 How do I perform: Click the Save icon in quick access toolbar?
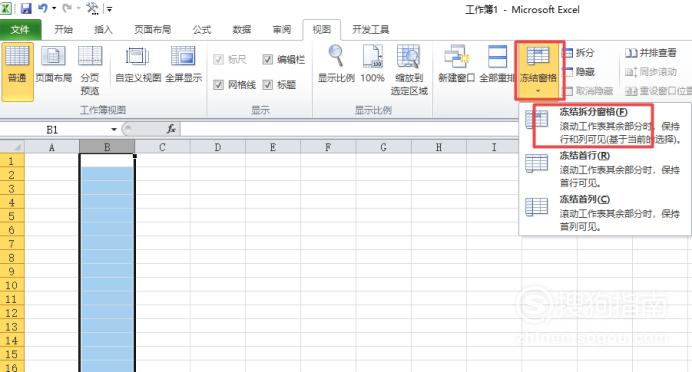click(x=26, y=8)
